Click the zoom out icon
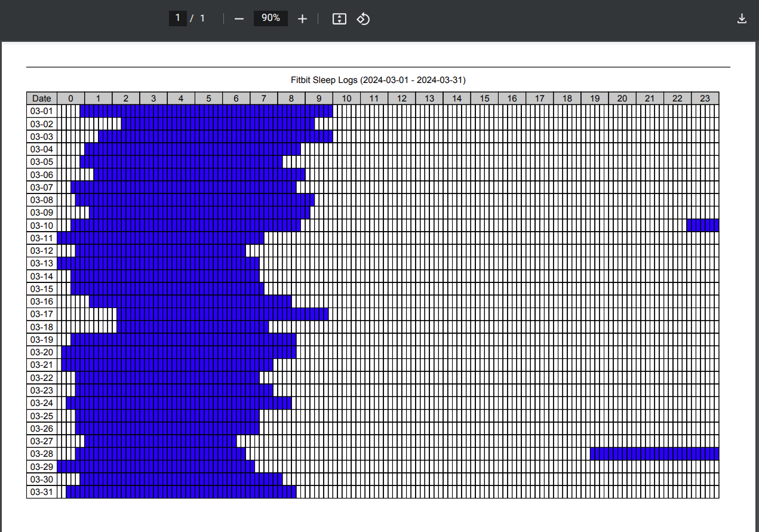This screenshot has width=759, height=532. click(239, 19)
